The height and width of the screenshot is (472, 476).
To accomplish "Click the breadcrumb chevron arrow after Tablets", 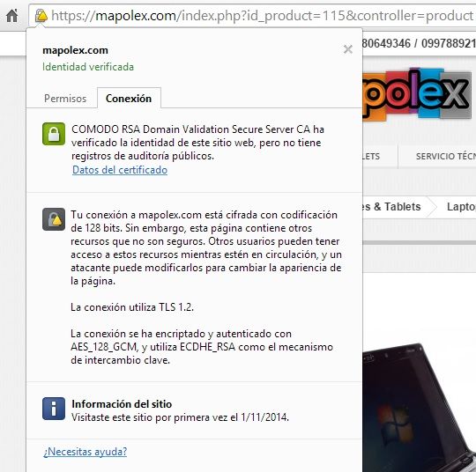I will pyautogui.click(x=431, y=207).
